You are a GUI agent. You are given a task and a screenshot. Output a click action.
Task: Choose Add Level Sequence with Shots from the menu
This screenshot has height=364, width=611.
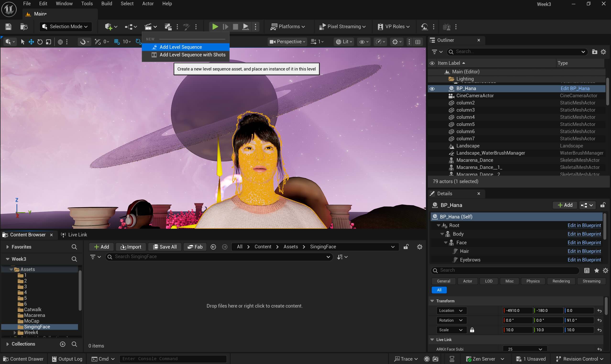click(193, 55)
